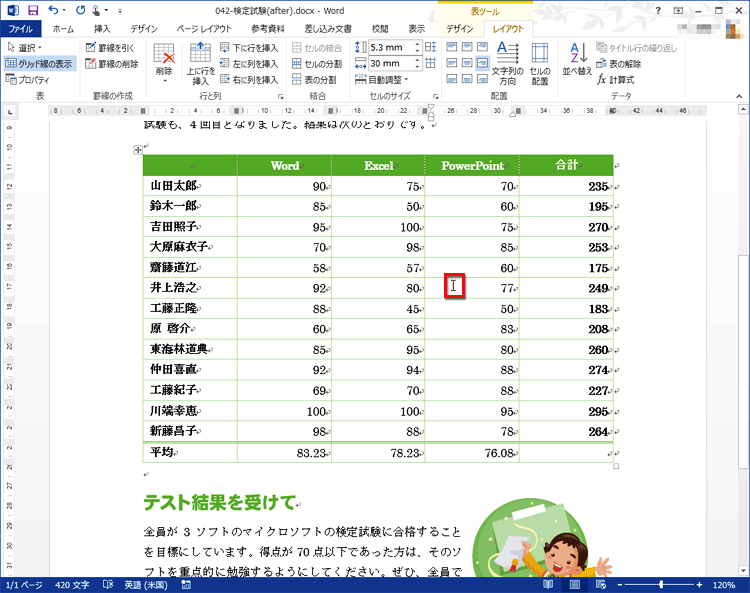The width and height of the screenshot is (750, 593).
Task: Select Align Top Right icon
Action: (483, 47)
